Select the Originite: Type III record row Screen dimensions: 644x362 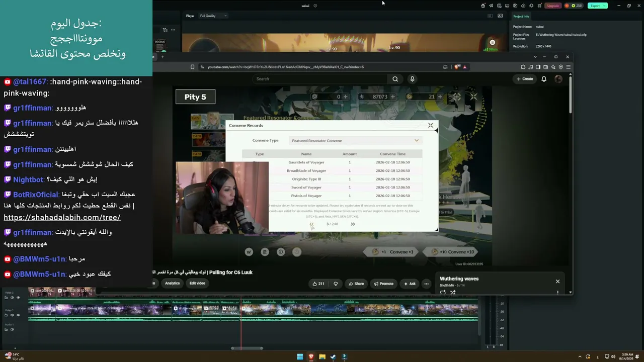[x=332, y=179]
